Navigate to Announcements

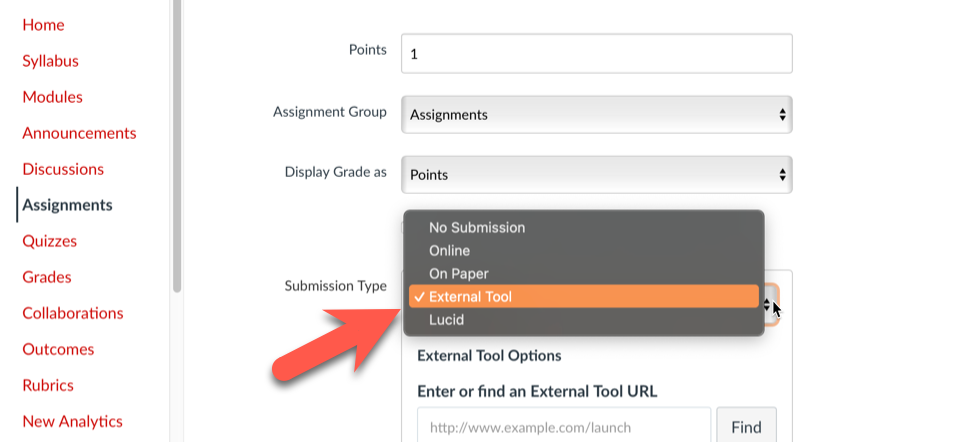(79, 133)
